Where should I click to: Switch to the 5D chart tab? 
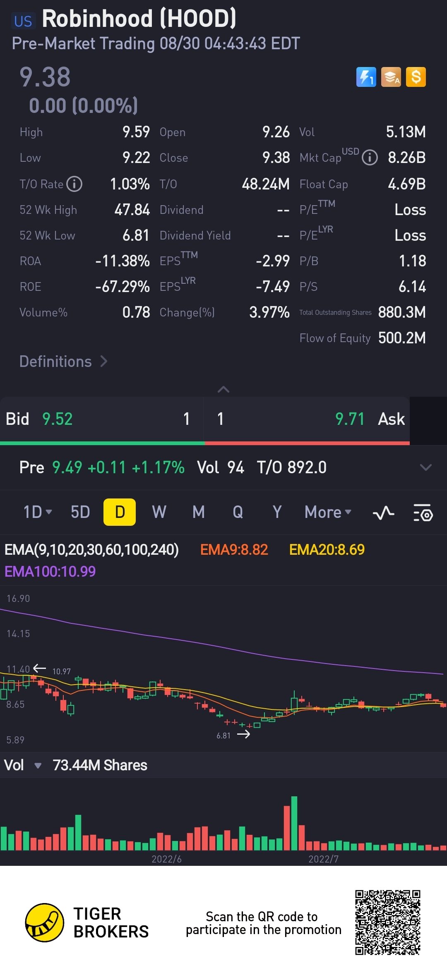point(80,512)
